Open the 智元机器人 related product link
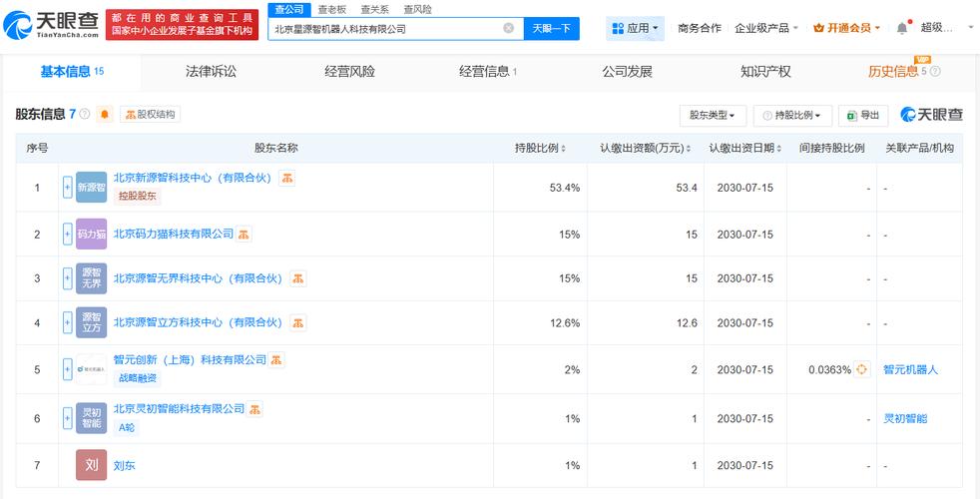The height and width of the screenshot is (499, 980). [x=910, y=369]
